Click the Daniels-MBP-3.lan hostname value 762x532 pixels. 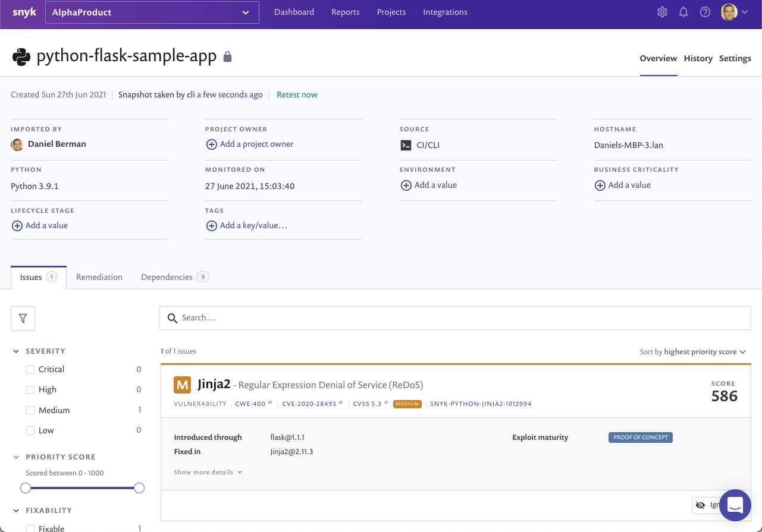[x=629, y=145]
